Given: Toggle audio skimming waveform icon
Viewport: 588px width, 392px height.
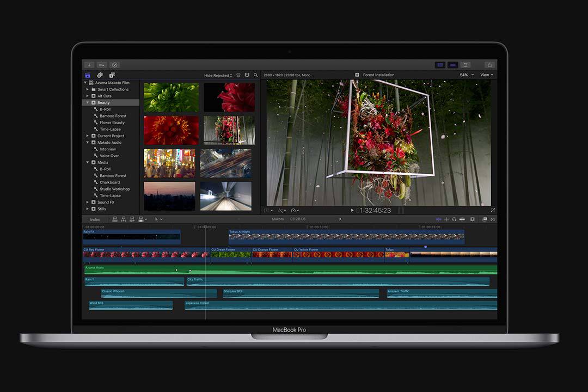Looking at the screenshot, I should pyautogui.click(x=446, y=219).
